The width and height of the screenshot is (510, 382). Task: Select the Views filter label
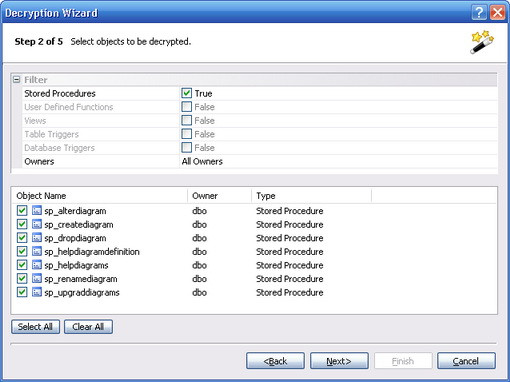[35, 121]
